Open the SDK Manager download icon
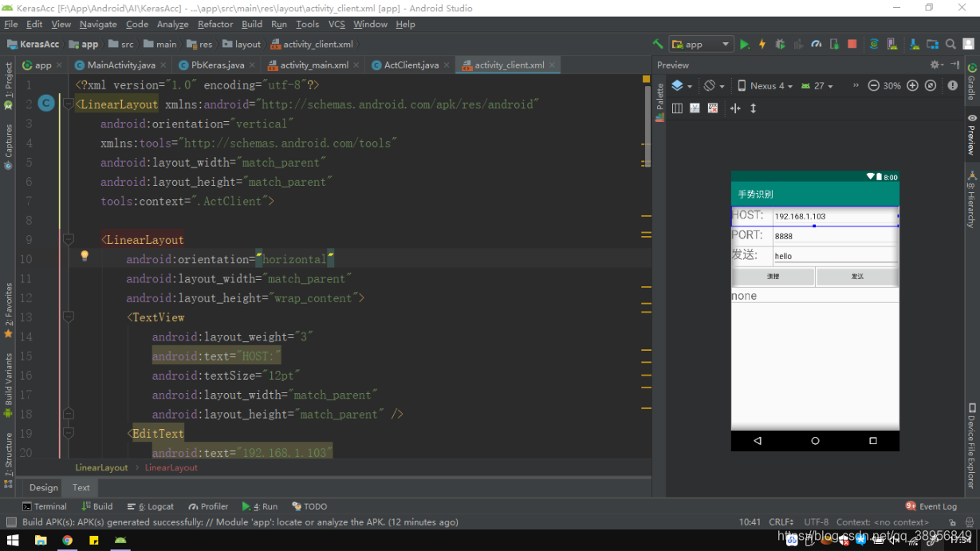 913,44
